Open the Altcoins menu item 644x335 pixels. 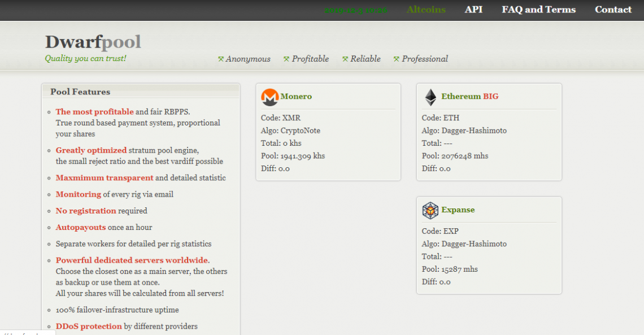click(426, 10)
